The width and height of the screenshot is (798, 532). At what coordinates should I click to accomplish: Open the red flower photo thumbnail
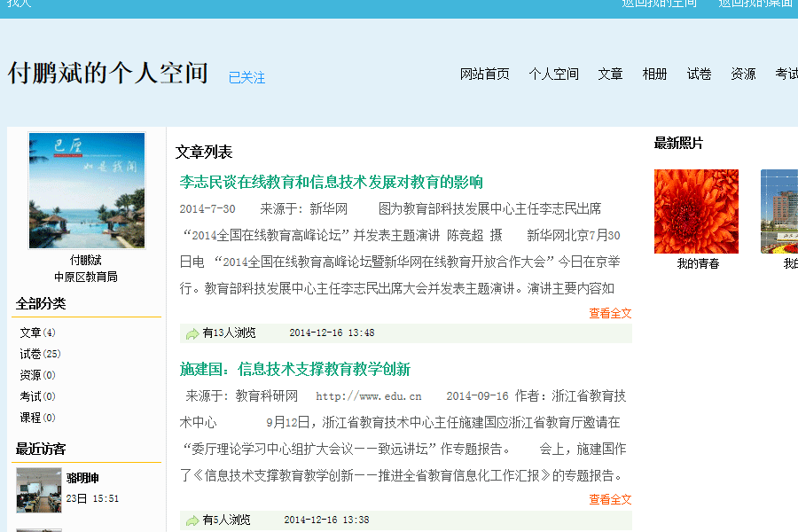[x=696, y=211]
